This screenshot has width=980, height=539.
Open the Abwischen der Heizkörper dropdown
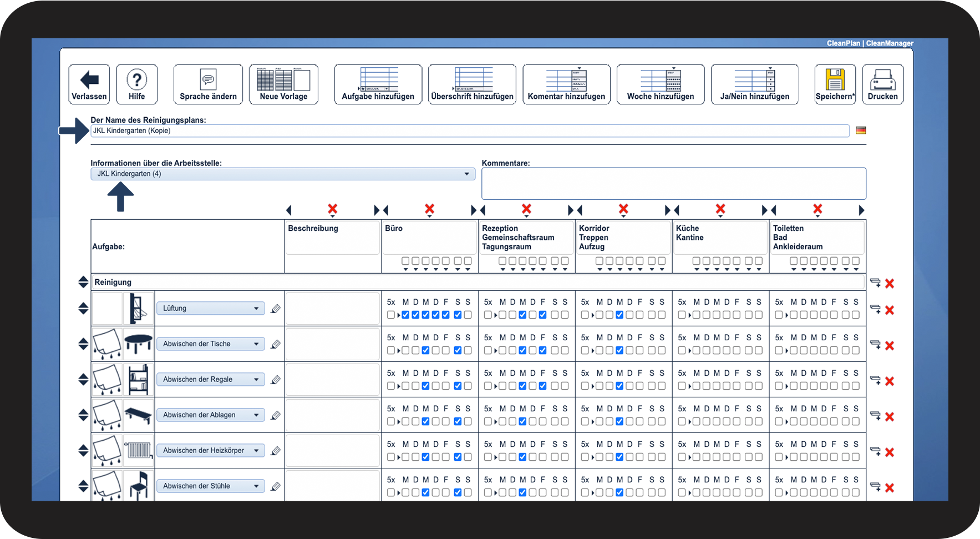[x=210, y=450]
